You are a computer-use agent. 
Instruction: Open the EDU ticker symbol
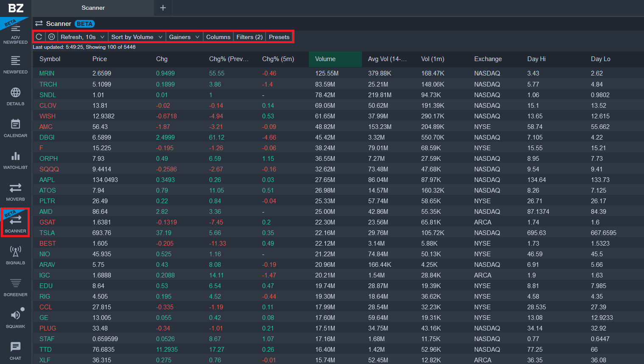click(46, 286)
